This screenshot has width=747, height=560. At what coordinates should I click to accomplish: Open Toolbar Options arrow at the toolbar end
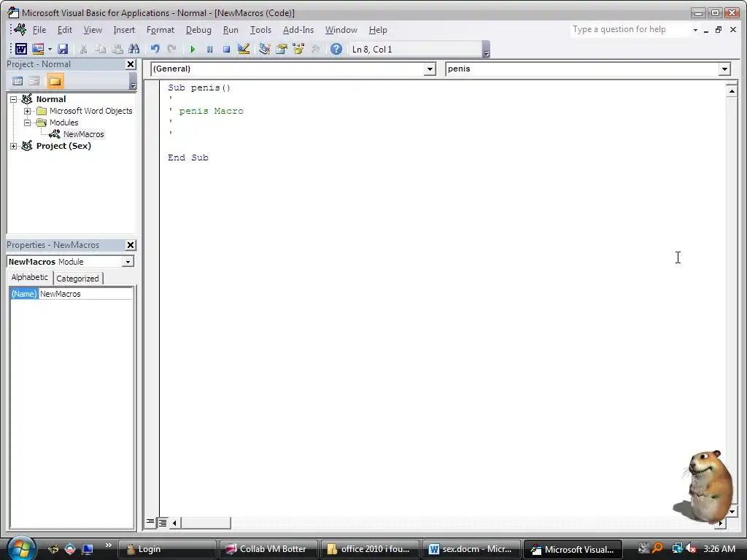pyautogui.click(x=486, y=50)
